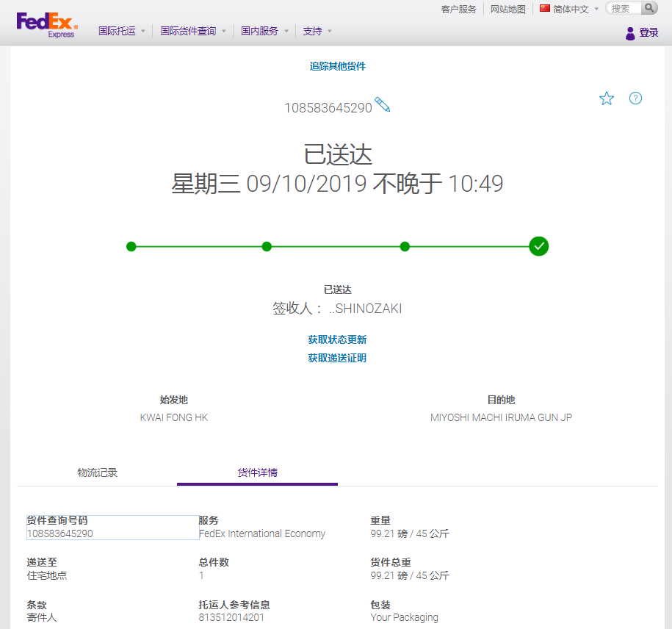Expand the 国际货件查询 menu
672x629 pixels.
(193, 31)
